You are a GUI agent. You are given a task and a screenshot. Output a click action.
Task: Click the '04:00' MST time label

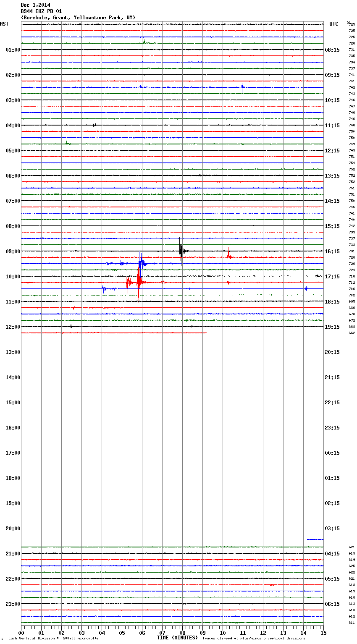click(13, 126)
